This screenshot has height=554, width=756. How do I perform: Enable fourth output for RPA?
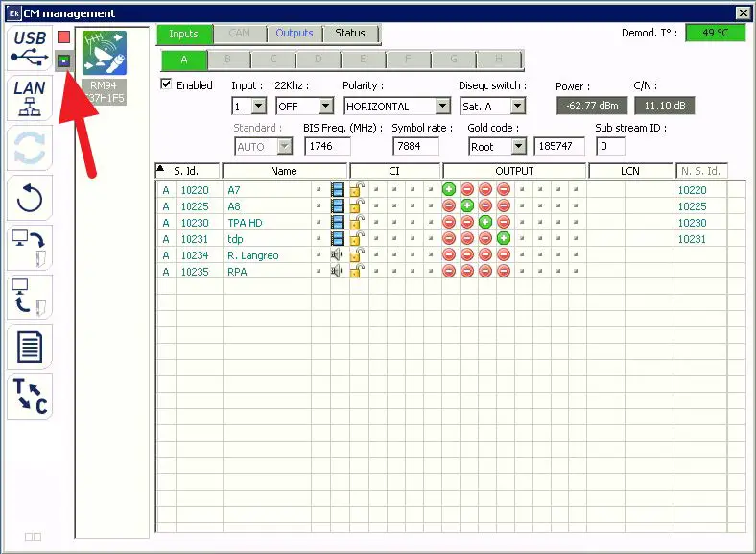coord(504,271)
